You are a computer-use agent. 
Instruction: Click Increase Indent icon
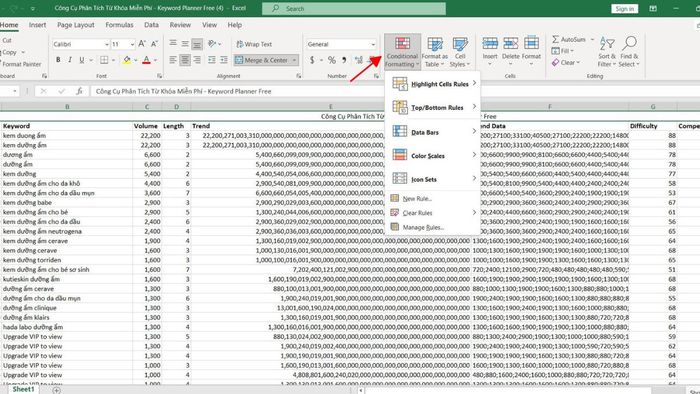(224, 60)
